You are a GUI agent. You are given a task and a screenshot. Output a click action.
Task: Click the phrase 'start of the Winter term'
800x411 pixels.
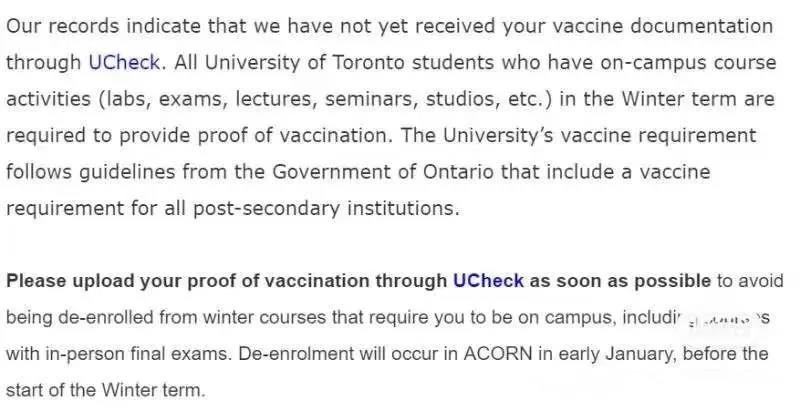(x=103, y=390)
